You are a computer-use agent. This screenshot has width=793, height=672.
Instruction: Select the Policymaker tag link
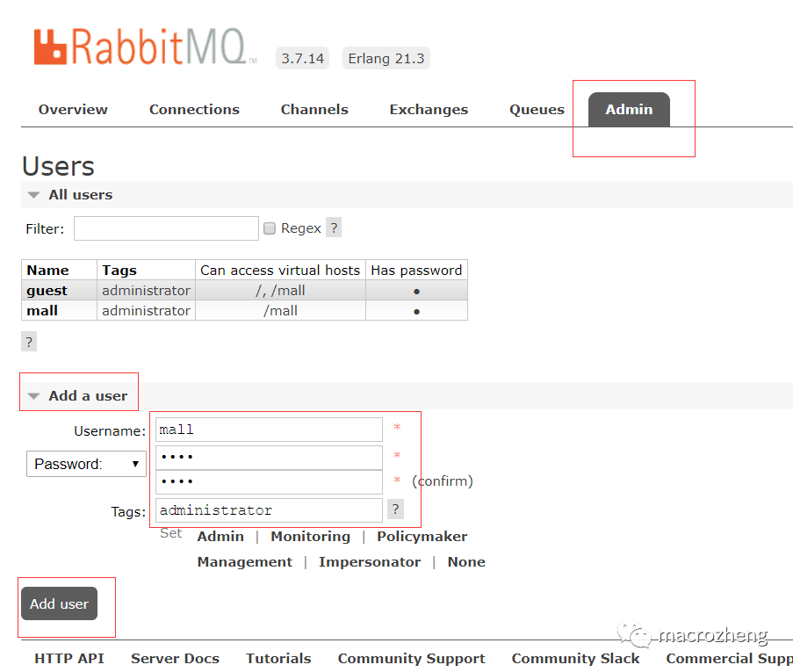tap(422, 536)
